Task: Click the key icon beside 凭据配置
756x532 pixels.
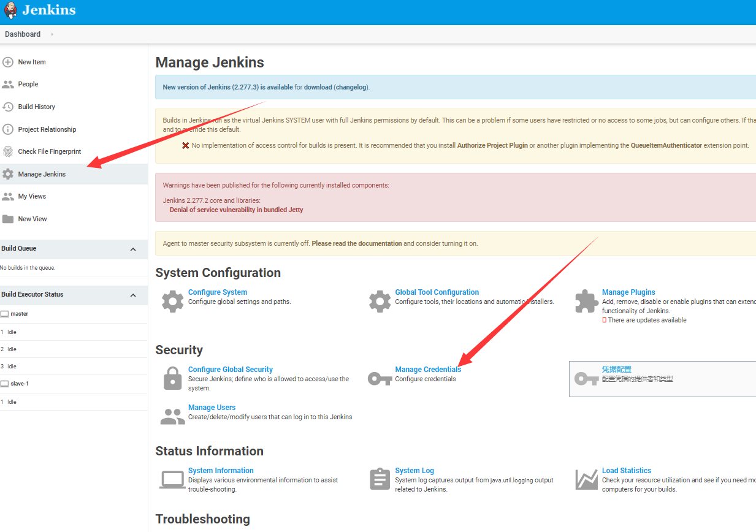Action: [x=587, y=379]
